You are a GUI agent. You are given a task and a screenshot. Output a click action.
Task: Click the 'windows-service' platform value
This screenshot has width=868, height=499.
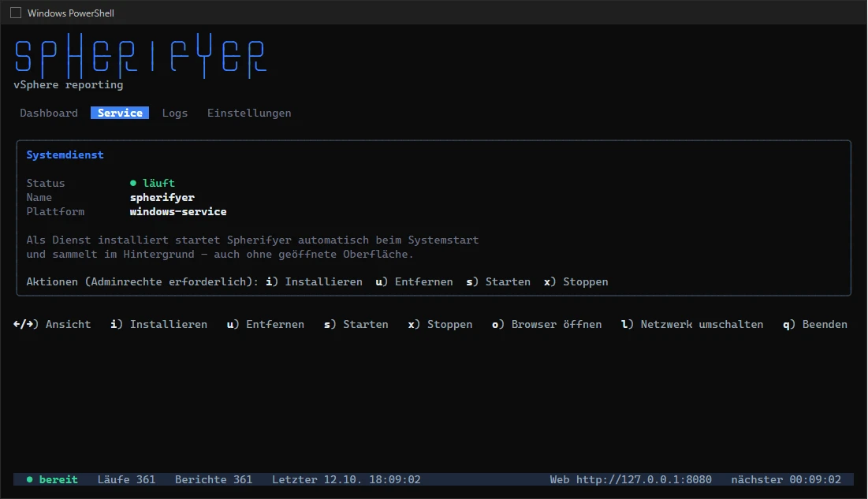click(x=177, y=211)
